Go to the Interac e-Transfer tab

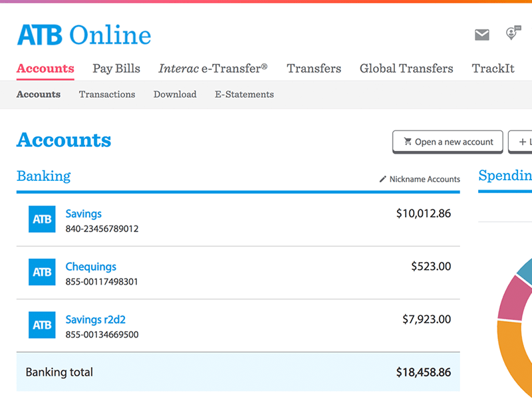(x=213, y=68)
